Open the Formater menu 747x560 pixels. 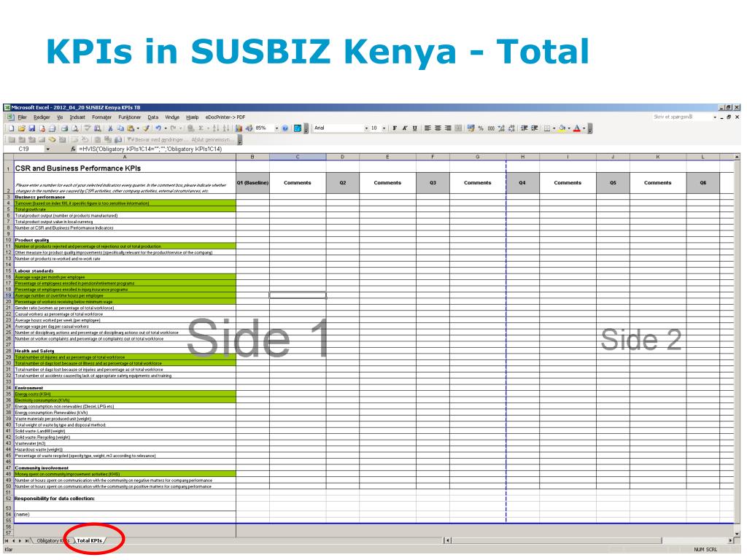[101, 117]
